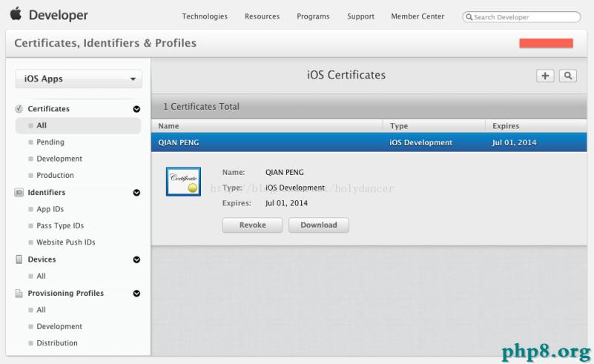Screen dimensions: 594x364
Task: Open the Resources menu
Action: [x=263, y=16]
